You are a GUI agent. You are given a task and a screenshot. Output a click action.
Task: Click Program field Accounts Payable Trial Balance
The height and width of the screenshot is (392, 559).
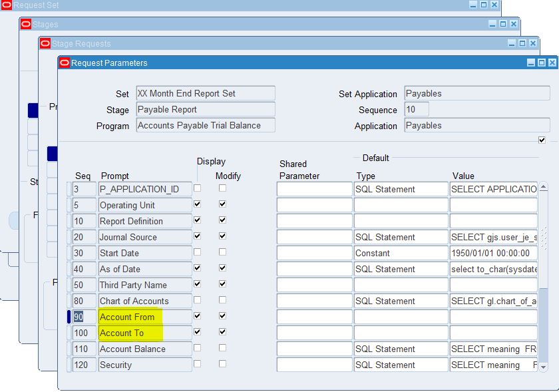[205, 125]
